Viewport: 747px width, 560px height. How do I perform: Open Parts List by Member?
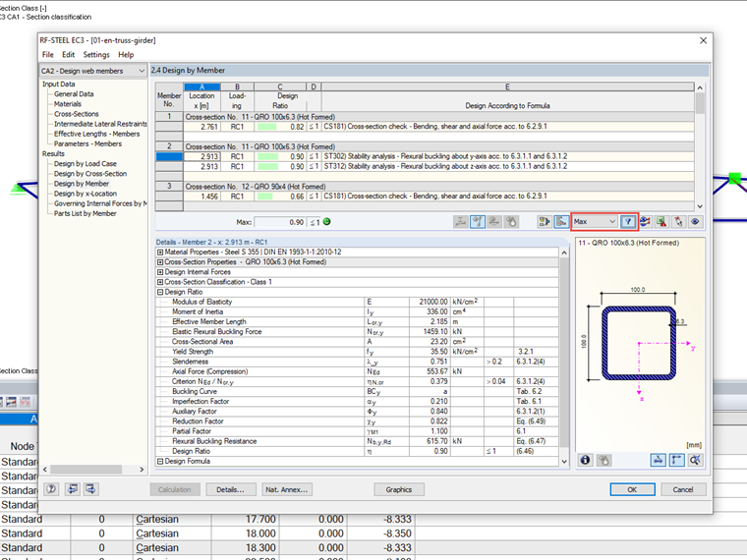coord(86,214)
